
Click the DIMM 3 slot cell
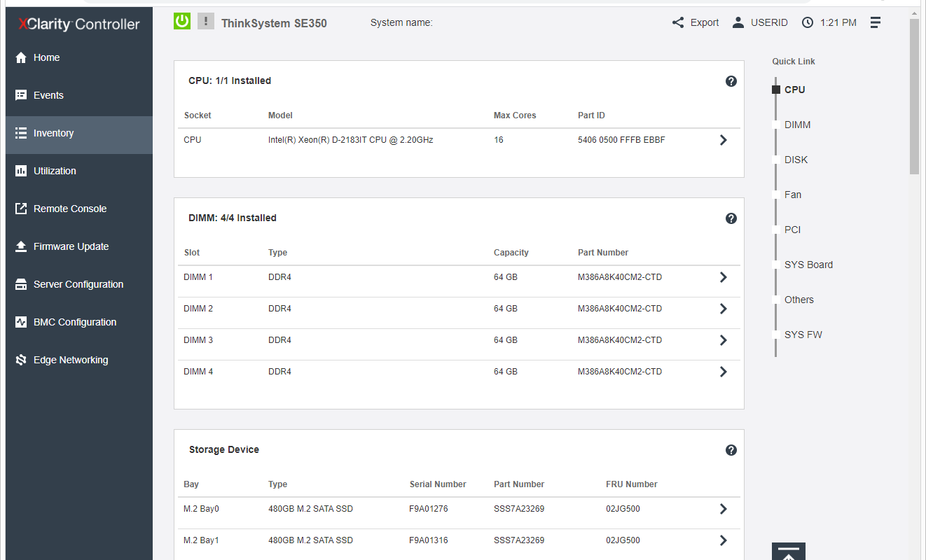pos(198,340)
